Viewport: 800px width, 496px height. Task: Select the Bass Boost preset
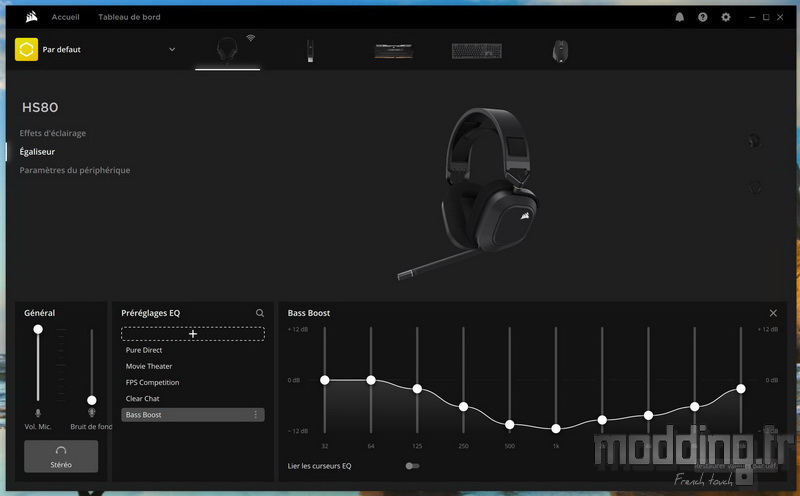tap(193, 415)
